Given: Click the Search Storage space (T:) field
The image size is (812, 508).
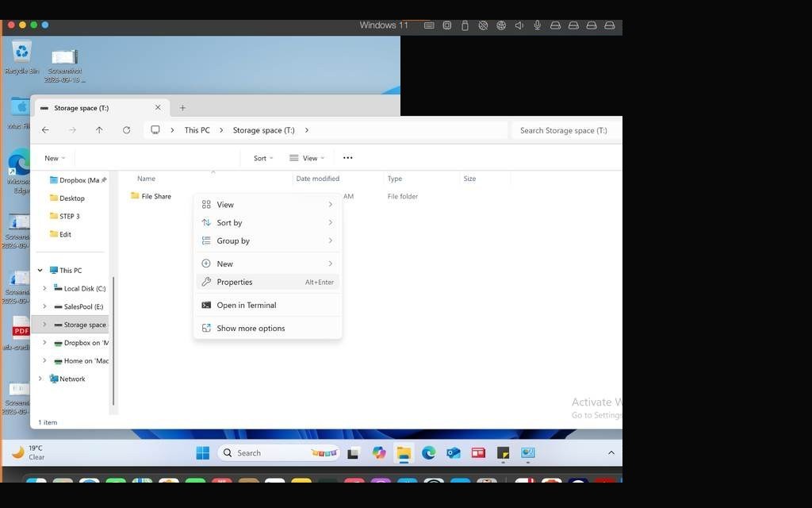Looking at the screenshot, I should (x=566, y=131).
